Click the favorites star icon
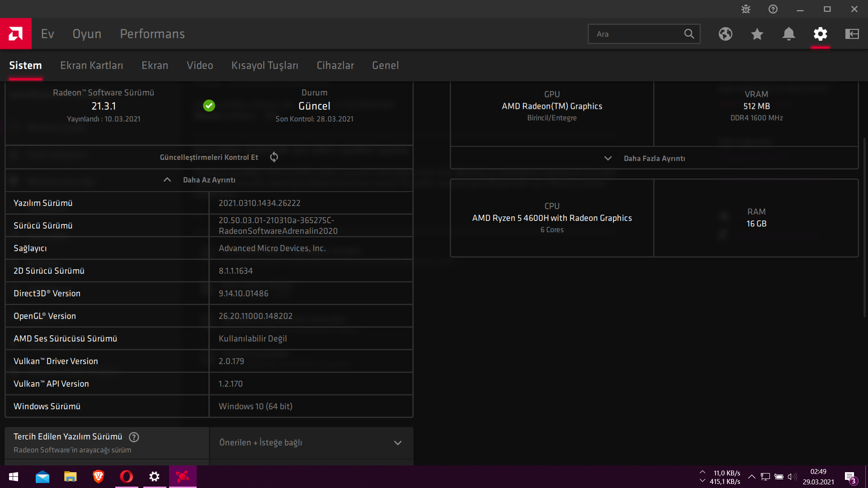The image size is (868, 488). (757, 34)
